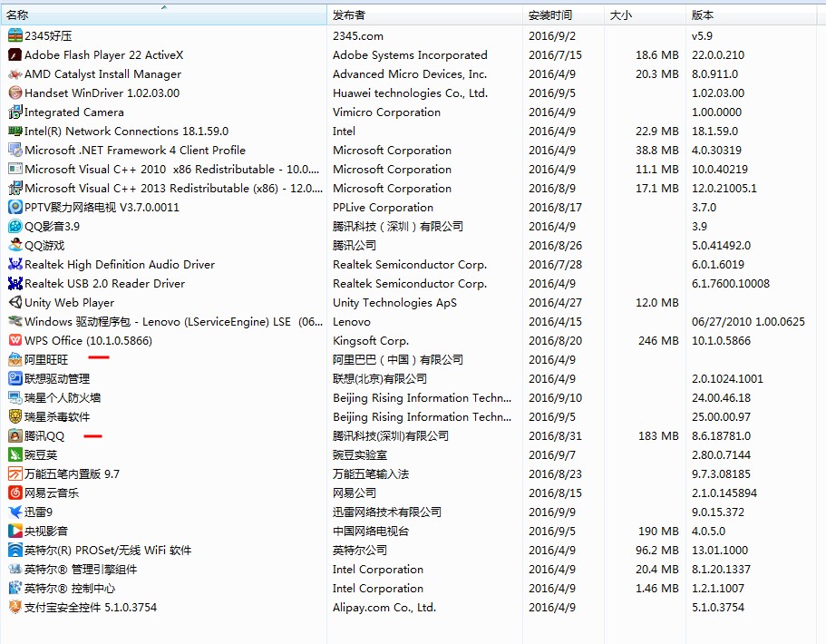
Task: Click the 英特尔 PROSet/无线 WiFi icon
Action: [15, 550]
